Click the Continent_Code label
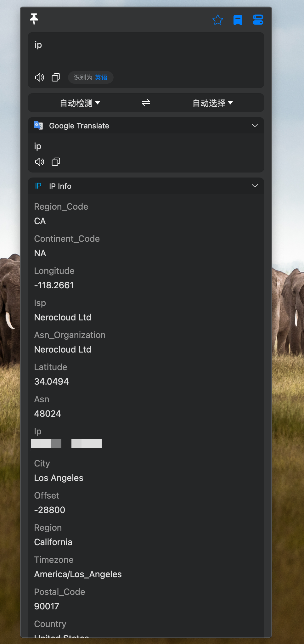304x644 pixels. point(67,239)
